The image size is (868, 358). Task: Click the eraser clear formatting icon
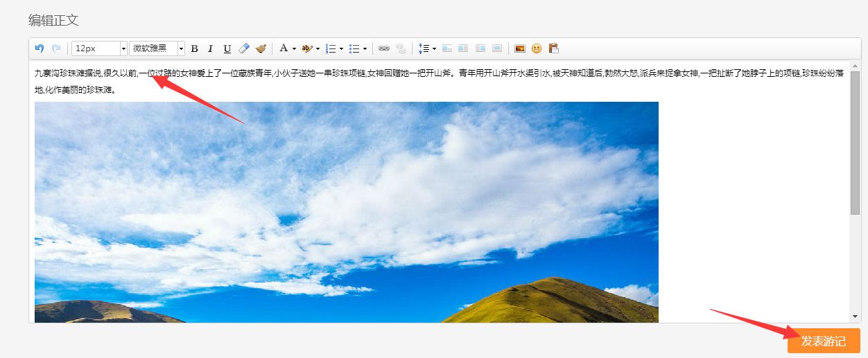[243, 48]
